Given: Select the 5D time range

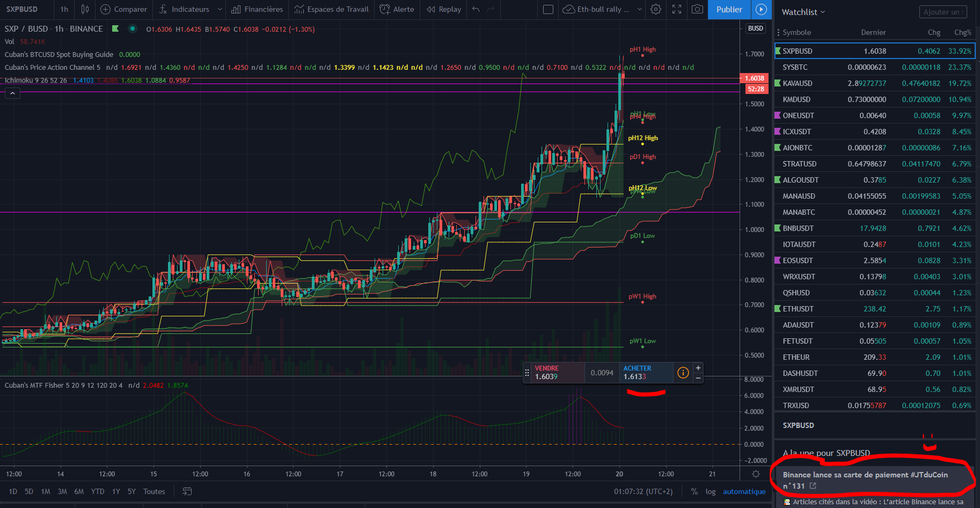Looking at the screenshot, I should tap(29, 491).
